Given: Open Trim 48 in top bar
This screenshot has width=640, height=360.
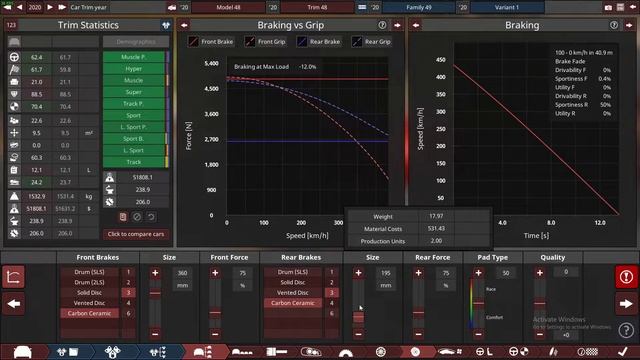Looking at the screenshot, I should [317, 7].
